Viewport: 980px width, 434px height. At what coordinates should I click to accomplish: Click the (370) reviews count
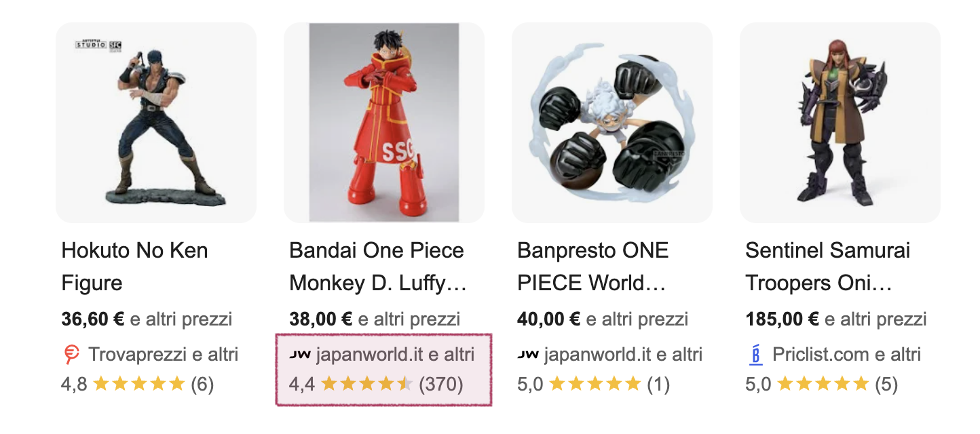pos(441,385)
